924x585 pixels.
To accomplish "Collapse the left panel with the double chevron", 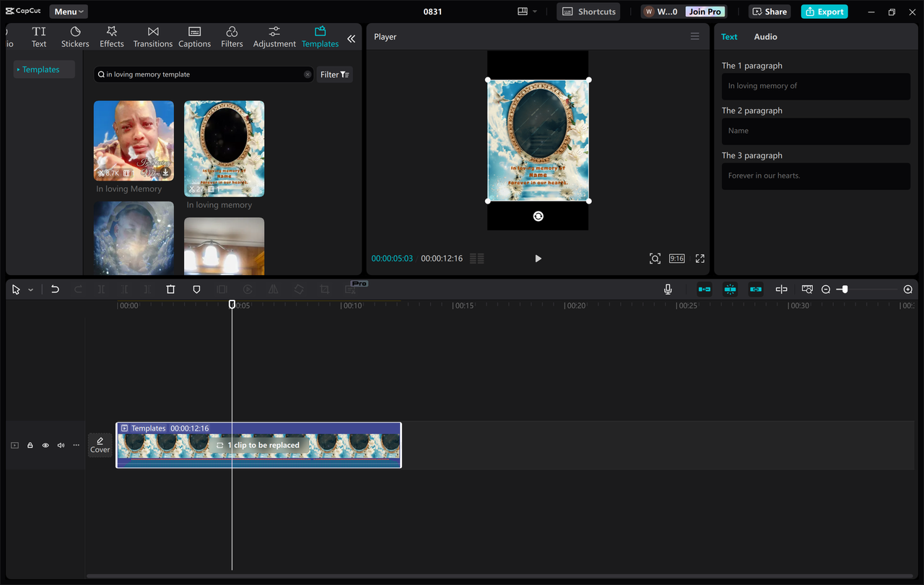I will 352,40.
